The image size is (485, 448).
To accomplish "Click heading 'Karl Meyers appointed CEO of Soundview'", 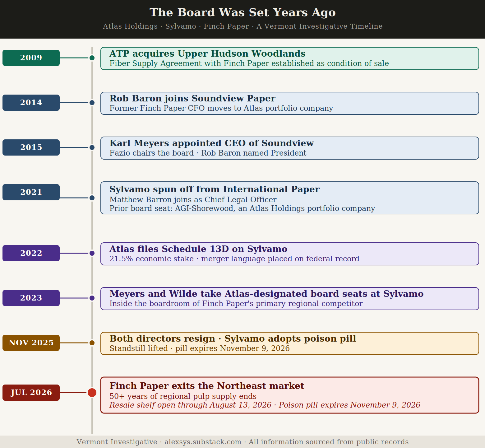I will [x=212, y=143].
